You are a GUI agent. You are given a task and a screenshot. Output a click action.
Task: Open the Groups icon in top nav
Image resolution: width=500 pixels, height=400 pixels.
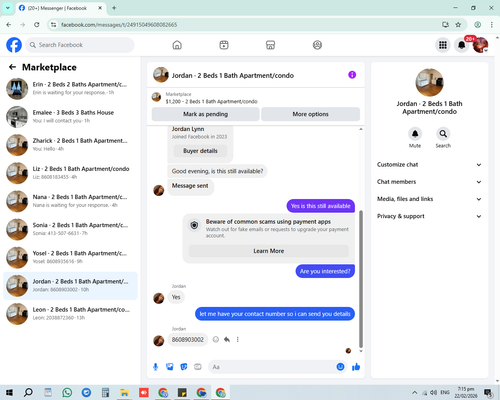pyautogui.click(x=317, y=45)
